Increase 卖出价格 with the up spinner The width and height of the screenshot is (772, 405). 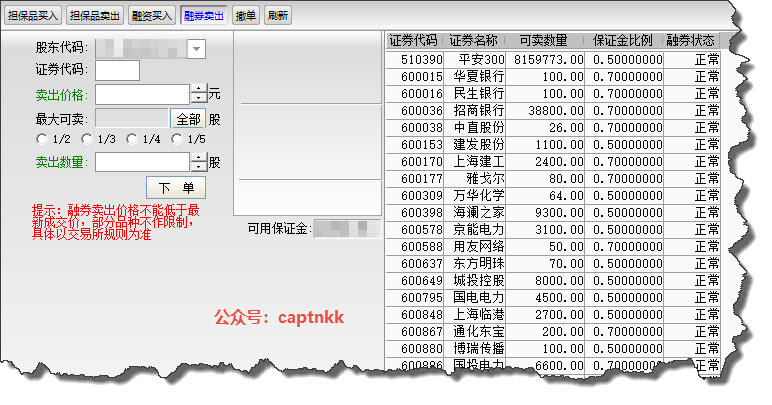[198, 90]
